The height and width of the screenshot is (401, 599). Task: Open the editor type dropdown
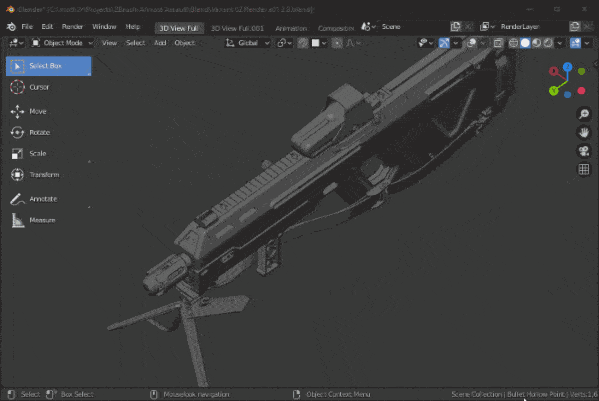point(16,43)
